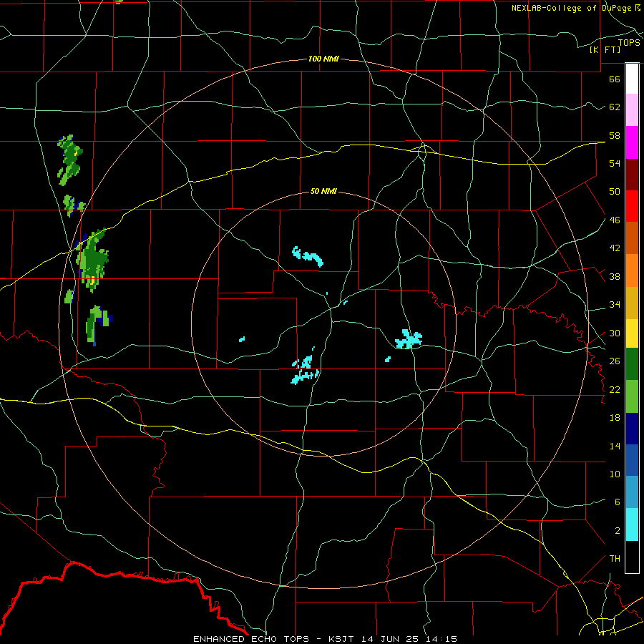Click the light pink legend color block
The width and height of the screenshot is (644, 644).
(632, 109)
